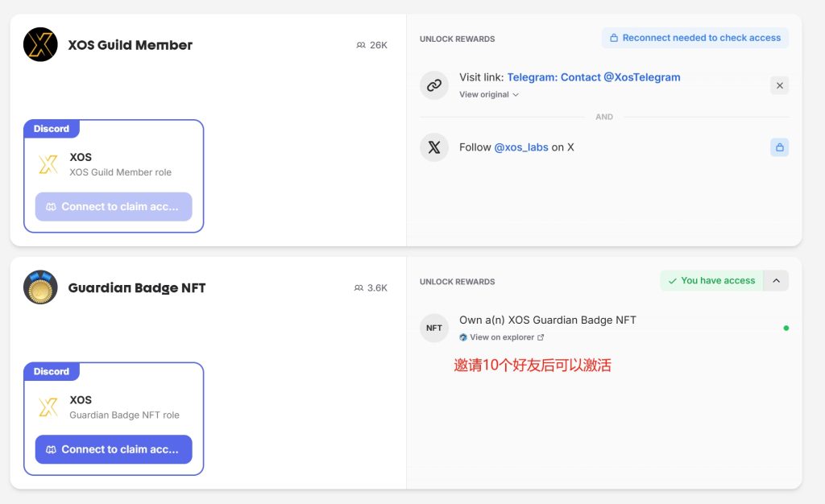
Task: Click Guardian Badge NFT role text
Action: 124,415
